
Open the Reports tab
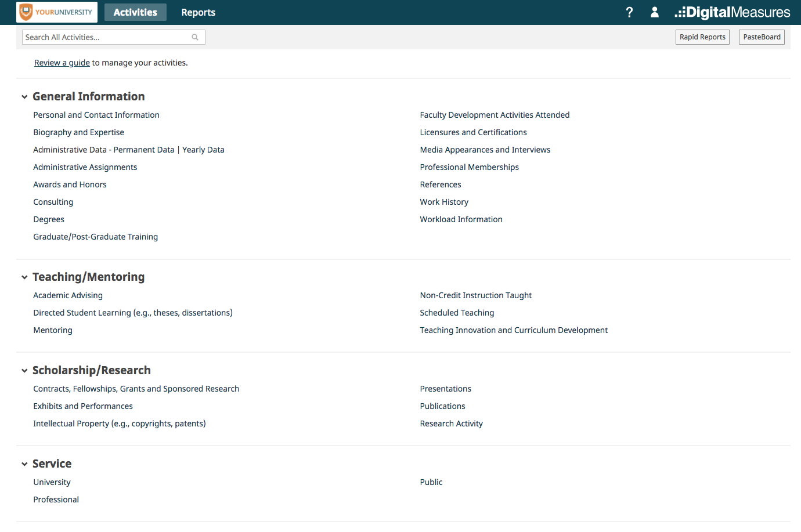point(198,12)
